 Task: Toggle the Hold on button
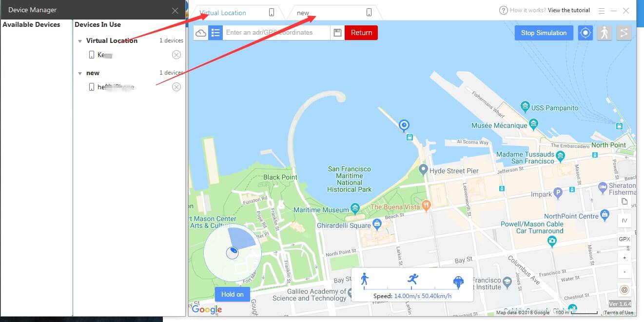[233, 294]
